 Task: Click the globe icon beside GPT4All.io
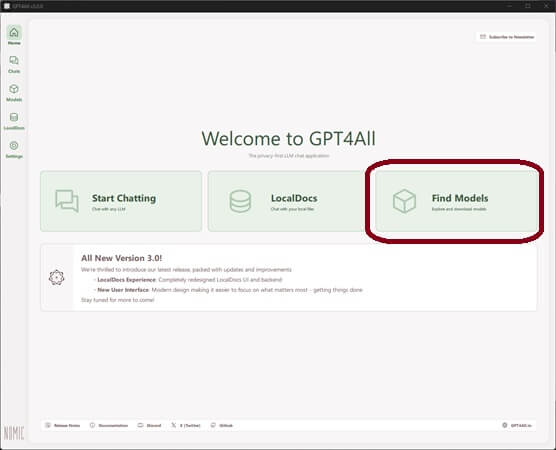[505, 425]
